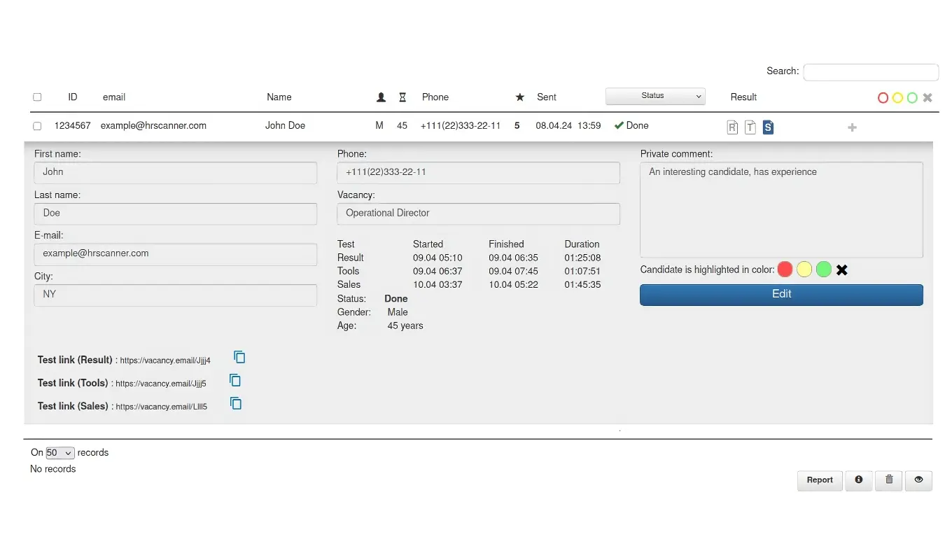Click the trash delete icon button
This screenshot has height=560, width=952.
pos(889,480)
